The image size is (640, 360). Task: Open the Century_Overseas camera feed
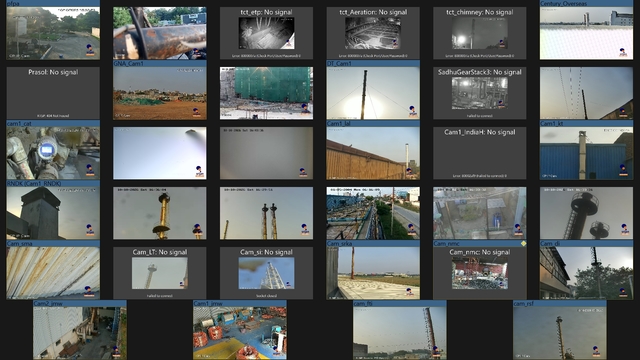click(586, 33)
